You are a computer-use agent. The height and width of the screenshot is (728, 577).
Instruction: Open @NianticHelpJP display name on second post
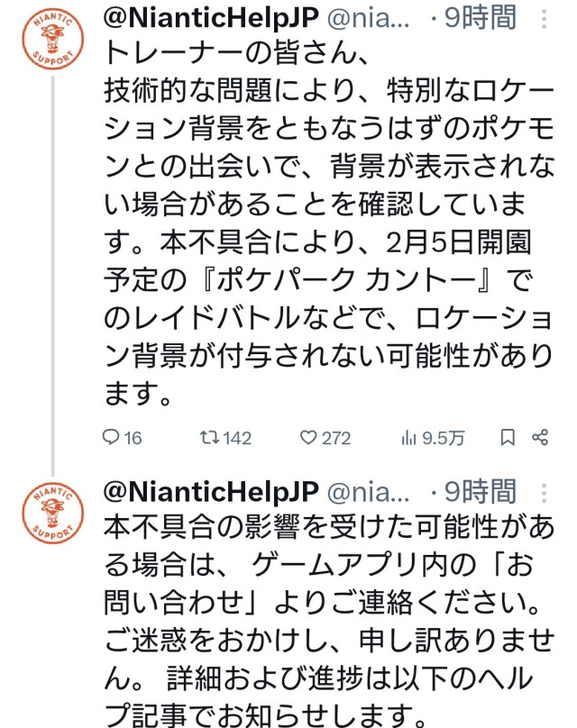211,492
